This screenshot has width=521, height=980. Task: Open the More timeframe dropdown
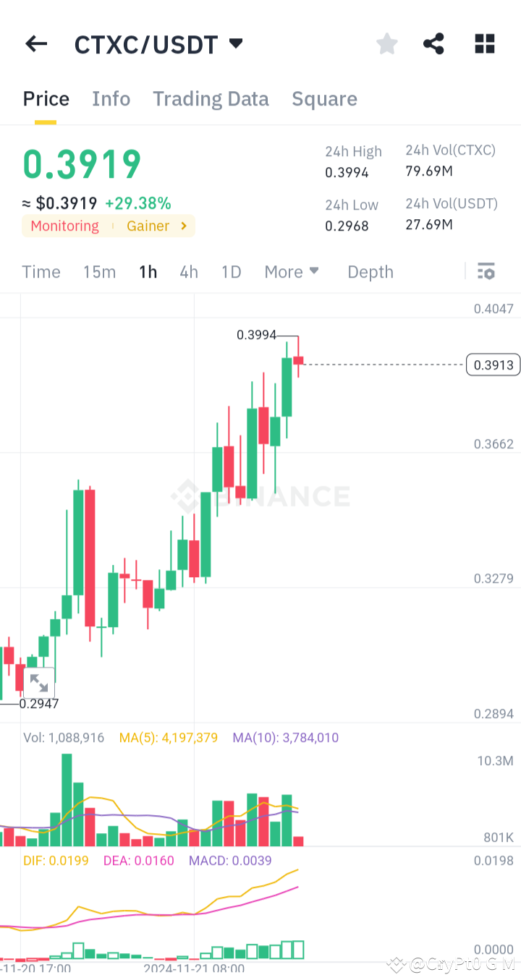[x=291, y=271]
